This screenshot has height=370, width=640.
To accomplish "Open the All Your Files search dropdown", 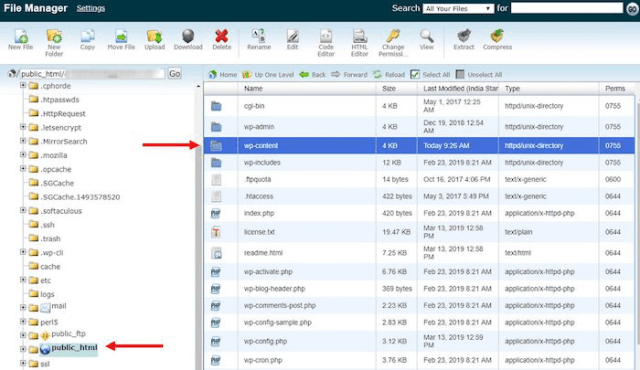I will click(459, 9).
